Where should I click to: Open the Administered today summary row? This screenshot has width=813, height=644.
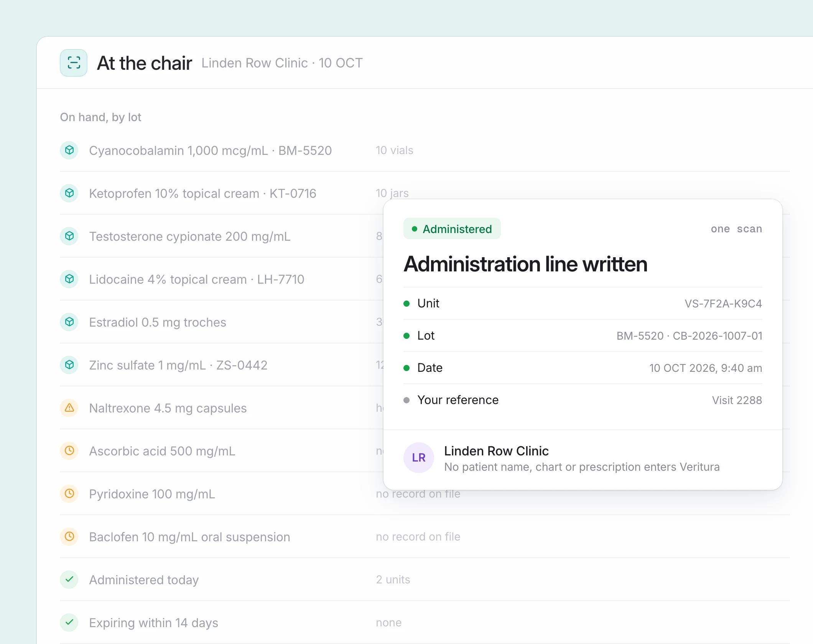click(425, 580)
